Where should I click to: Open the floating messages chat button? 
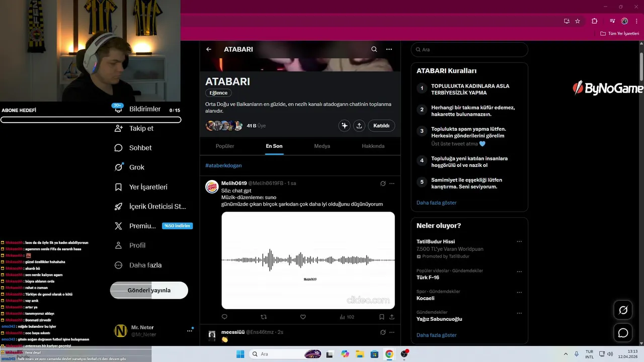click(x=623, y=333)
